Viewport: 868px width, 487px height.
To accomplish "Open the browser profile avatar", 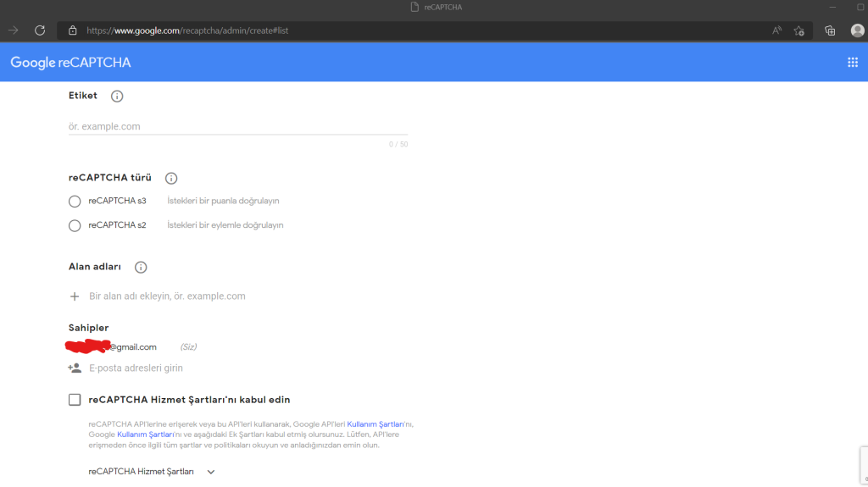I will click(857, 30).
